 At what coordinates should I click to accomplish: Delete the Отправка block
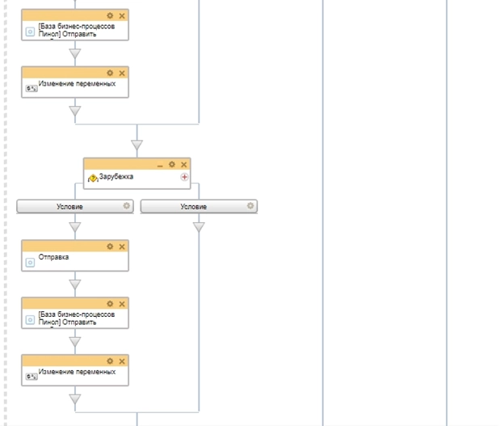click(122, 247)
